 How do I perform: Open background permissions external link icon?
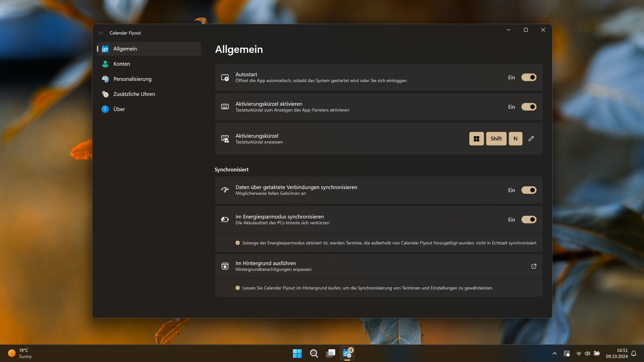tap(534, 266)
